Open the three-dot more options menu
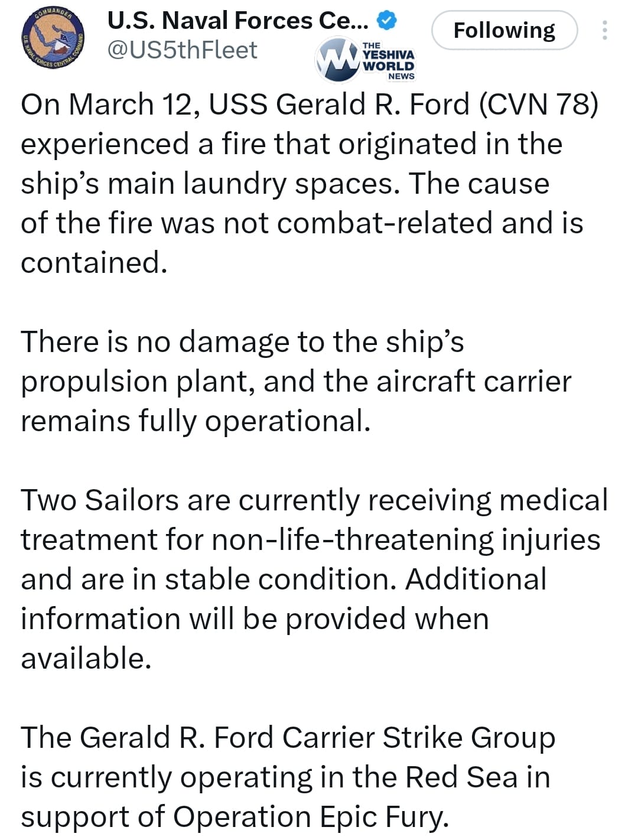The width and height of the screenshot is (638, 840). coord(604,30)
